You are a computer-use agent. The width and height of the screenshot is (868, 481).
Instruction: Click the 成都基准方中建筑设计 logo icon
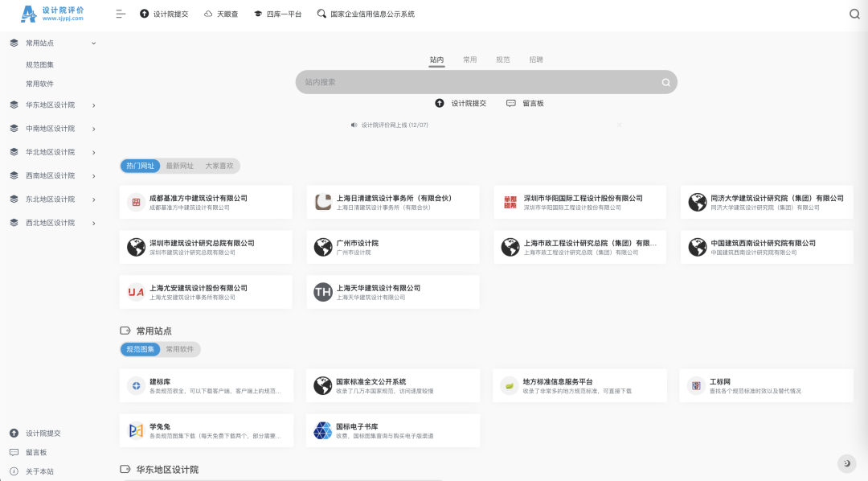136,202
